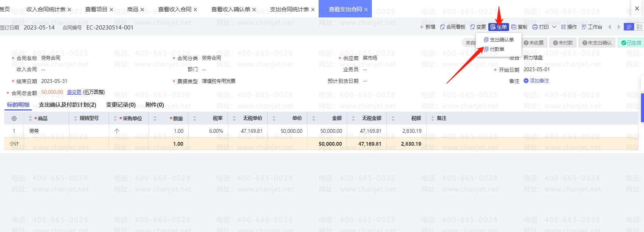Click the 未支出确认 status tag
644x232 pixels.
tap(597, 43)
